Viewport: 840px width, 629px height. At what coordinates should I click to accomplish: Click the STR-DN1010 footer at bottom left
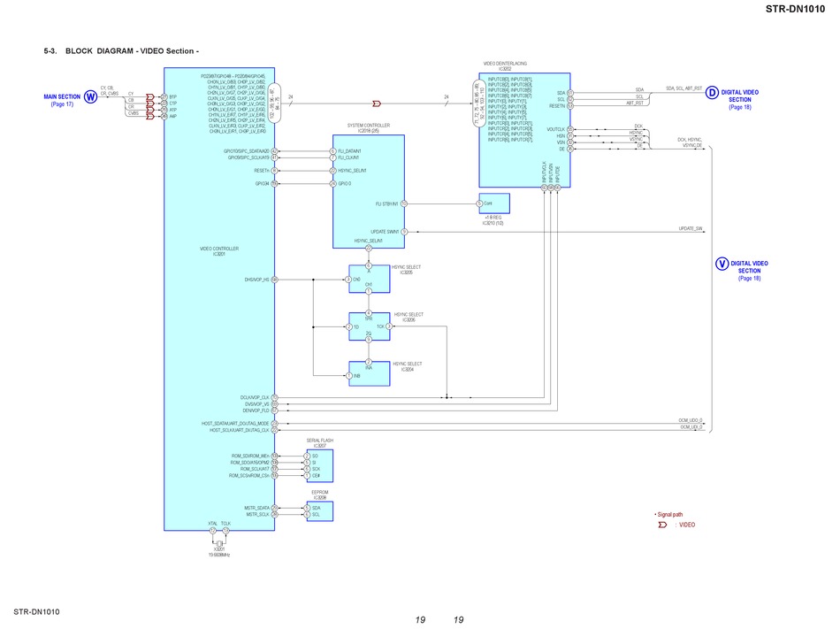tap(36, 612)
